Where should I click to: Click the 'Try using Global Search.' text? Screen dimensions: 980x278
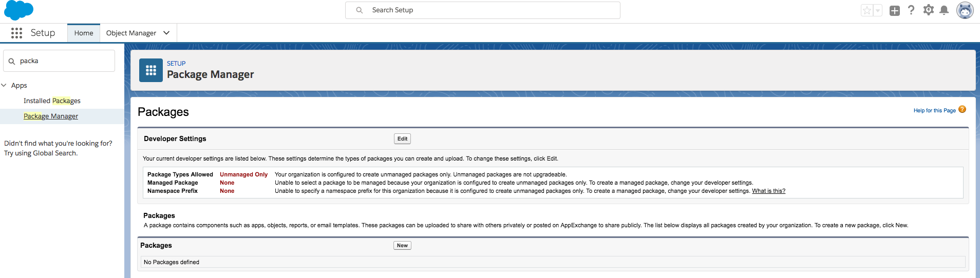41,153
